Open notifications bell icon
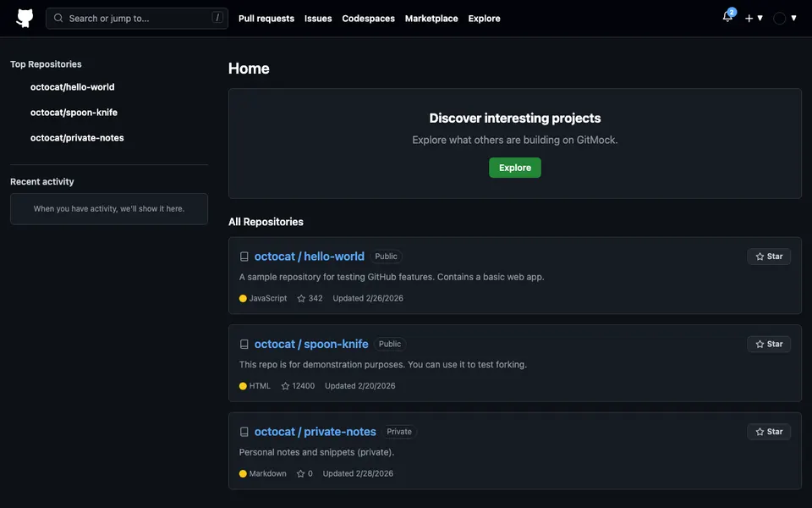This screenshot has width=812, height=508. pos(727,17)
